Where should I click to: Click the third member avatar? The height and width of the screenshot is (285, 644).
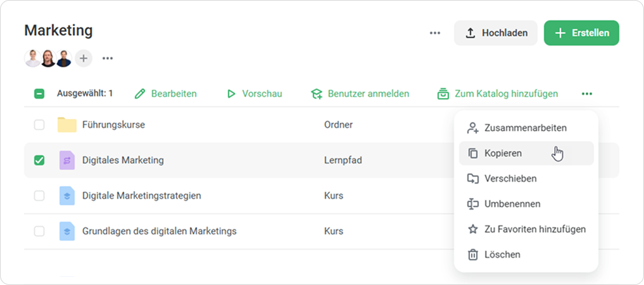[x=64, y=59]
